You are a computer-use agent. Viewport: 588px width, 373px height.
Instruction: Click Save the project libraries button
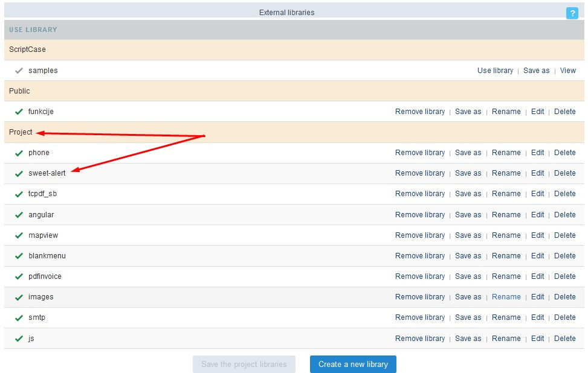pyautogui.click(x=244, y=364)
